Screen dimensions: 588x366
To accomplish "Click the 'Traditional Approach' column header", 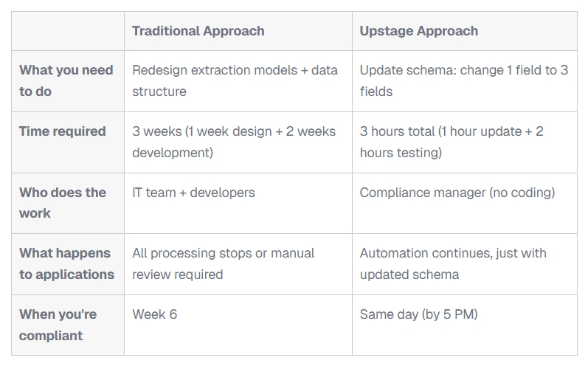I will pos(198,31).
